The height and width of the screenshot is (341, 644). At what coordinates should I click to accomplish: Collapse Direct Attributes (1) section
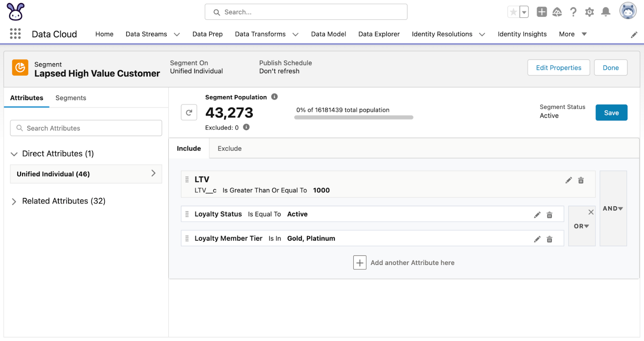click(14, 154)
